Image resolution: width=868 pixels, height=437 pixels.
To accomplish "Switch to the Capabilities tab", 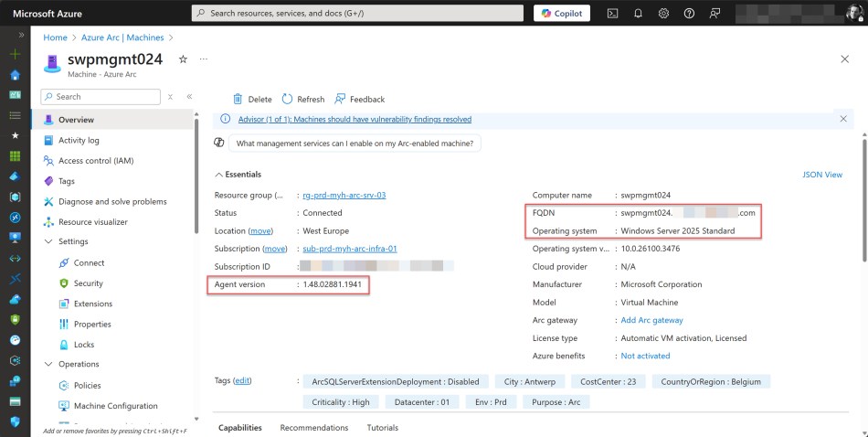I will [x=240, y=428].
